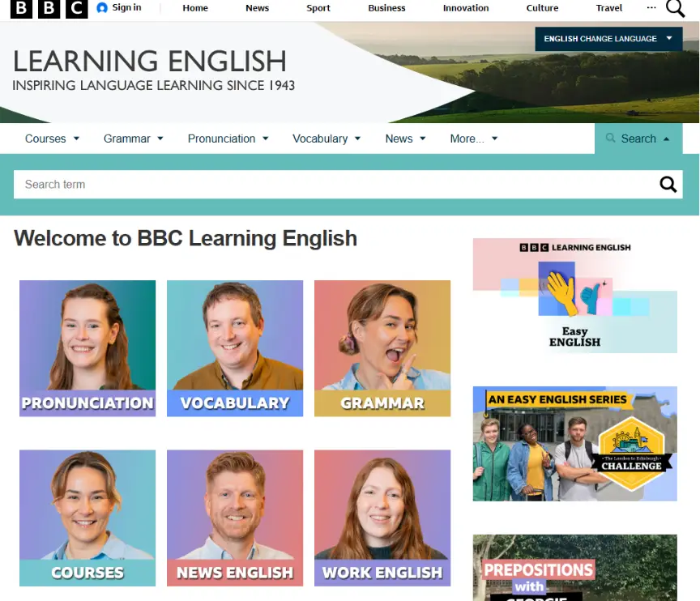The width and height of the screenshot is (700, 601).
Task: Click the top-right search magnifier icon
Action: click(675, 8)
